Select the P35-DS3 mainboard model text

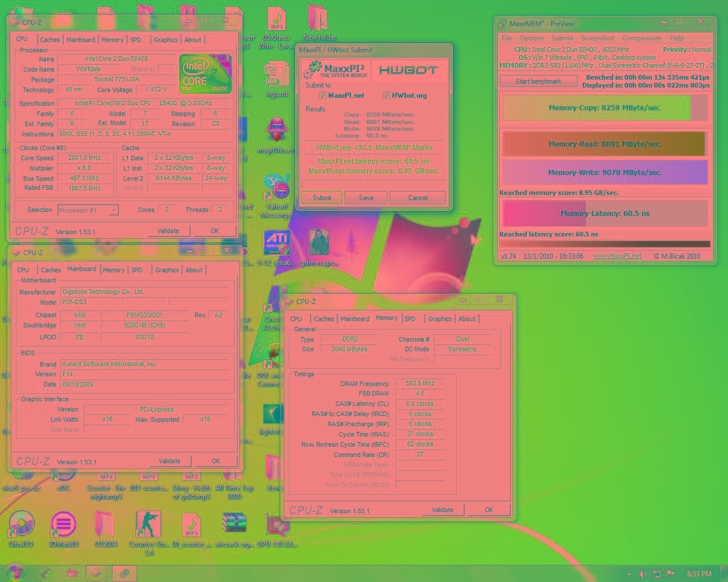pyautogui.click(x=75, y=302)
